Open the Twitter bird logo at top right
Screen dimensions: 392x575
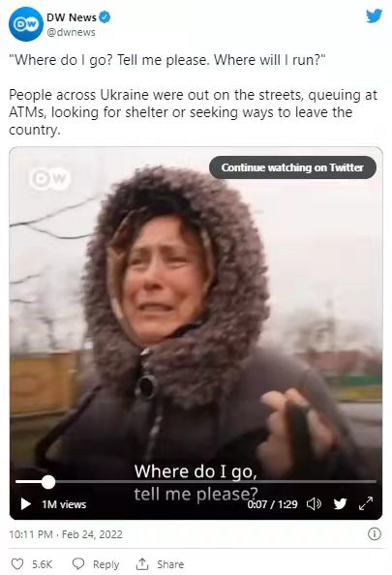pyautogui.click(x=374, y=16)
